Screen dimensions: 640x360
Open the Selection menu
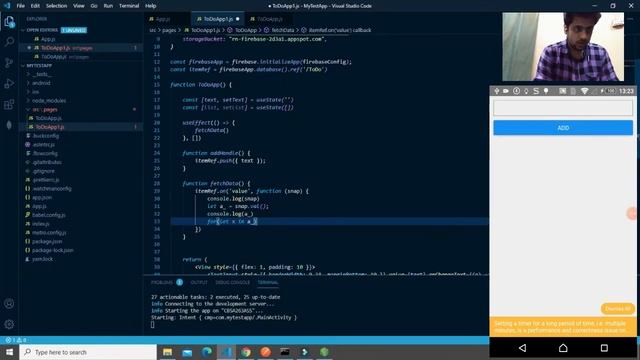(56, 6)
